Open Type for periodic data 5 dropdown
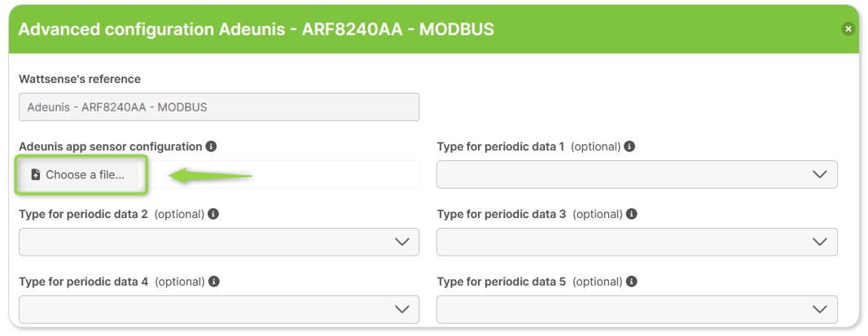868x336 pixels. (x=637, y=309)
